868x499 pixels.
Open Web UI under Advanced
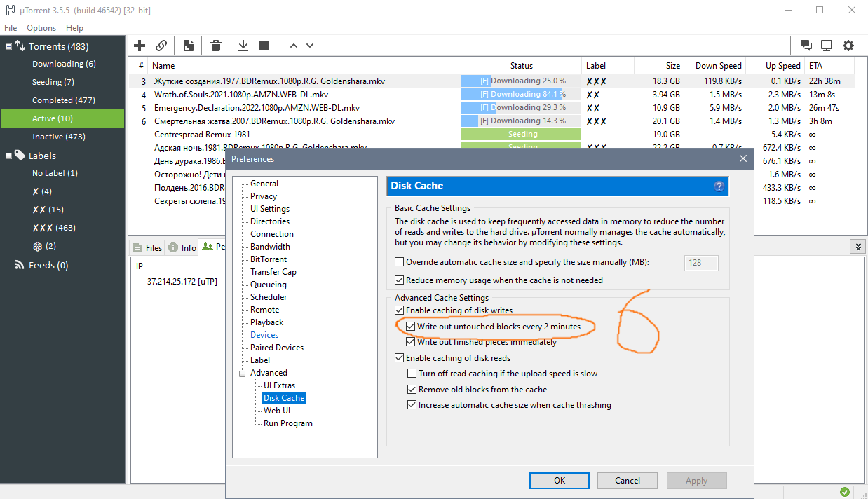click(277, 411)
